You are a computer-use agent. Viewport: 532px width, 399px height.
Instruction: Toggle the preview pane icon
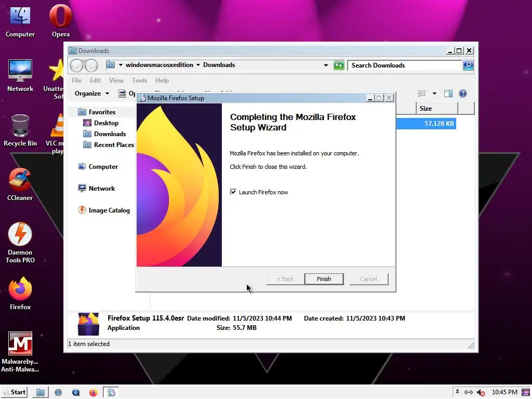click(448, 94)
